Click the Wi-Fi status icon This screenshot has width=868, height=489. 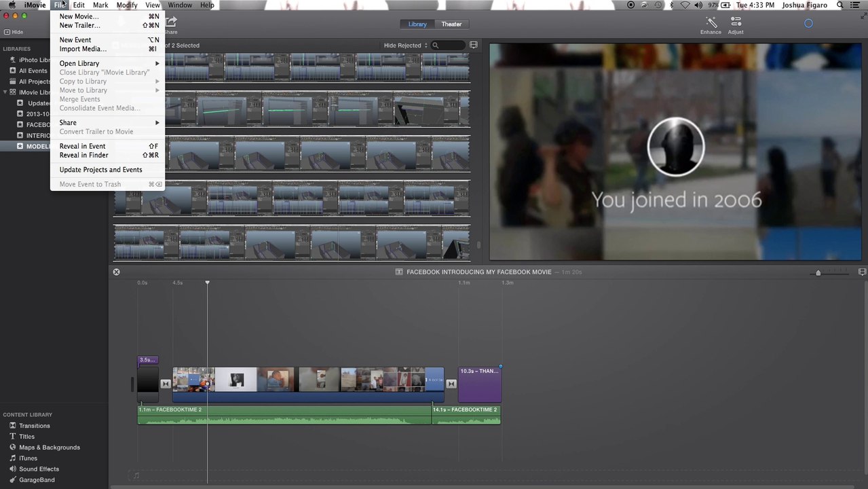[685, 5]
